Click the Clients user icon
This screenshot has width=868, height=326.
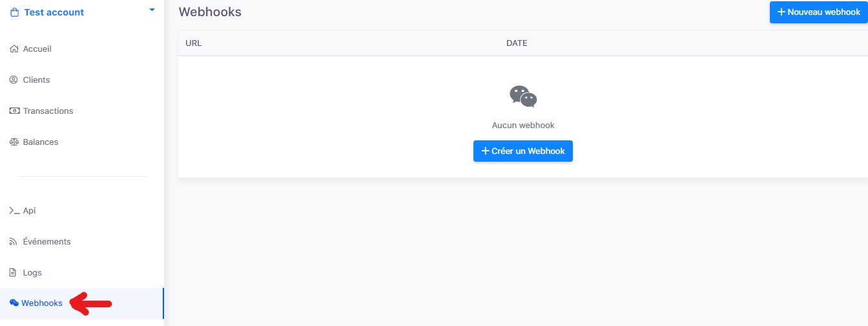pyautogui.click(x=14, y=80)
